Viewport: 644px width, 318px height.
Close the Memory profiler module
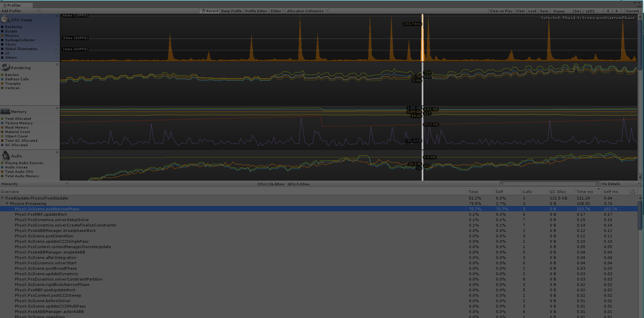coord(57,108)
